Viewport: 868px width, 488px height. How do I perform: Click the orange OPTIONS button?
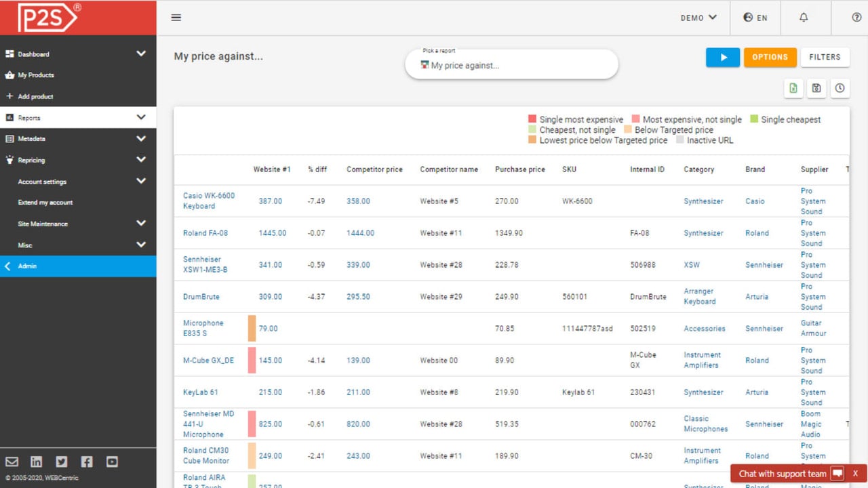pos(770,57)
